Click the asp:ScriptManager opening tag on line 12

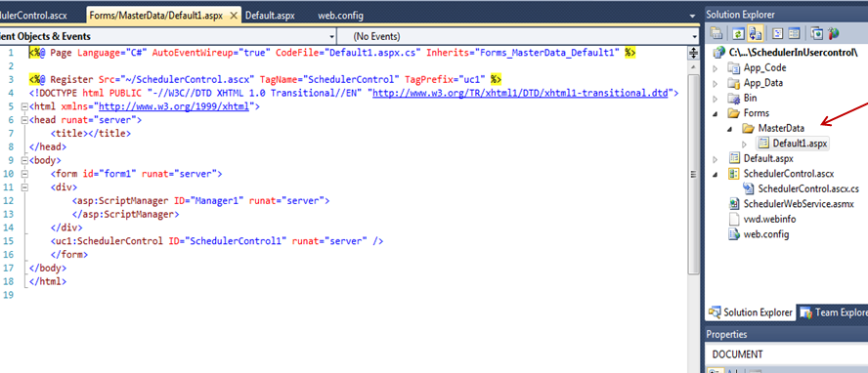(x=200, y=200)
